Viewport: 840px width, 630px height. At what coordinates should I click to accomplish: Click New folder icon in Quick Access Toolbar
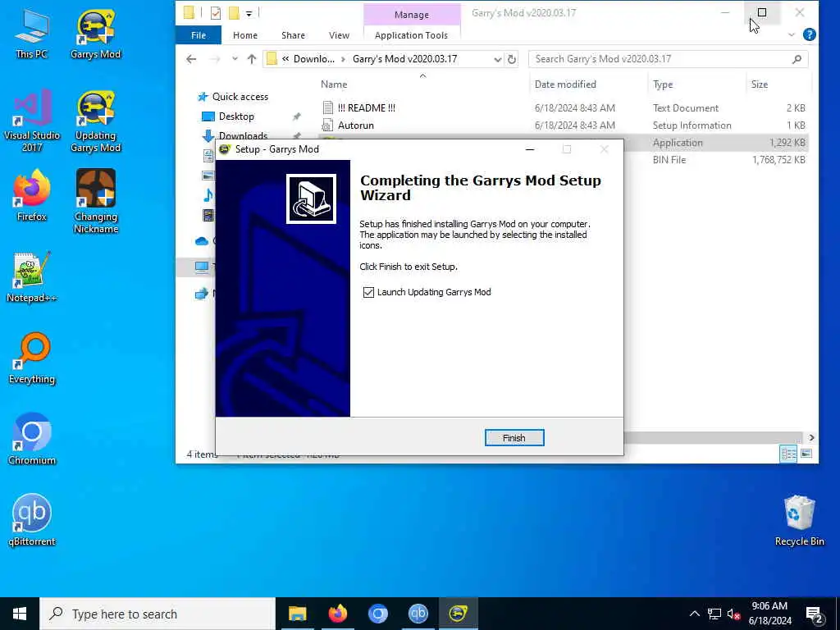pos(234,13)
